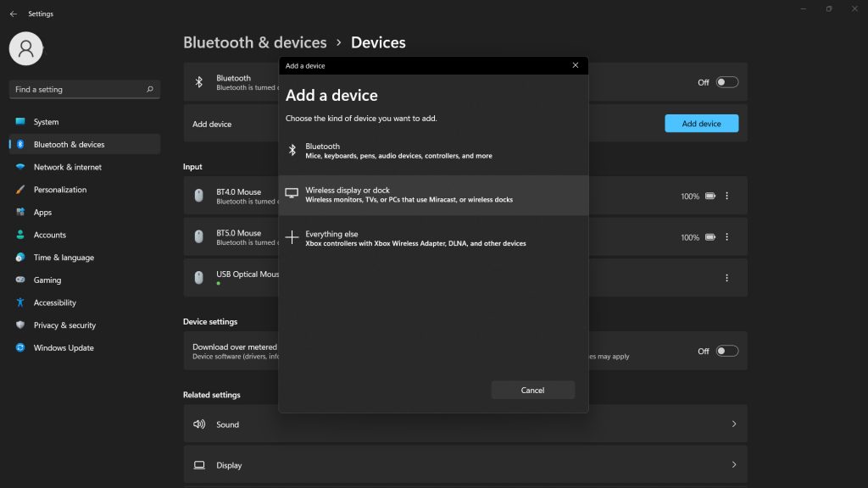Open more options for USB Optical Mouse
868x488 pixels.
point(726,278)
